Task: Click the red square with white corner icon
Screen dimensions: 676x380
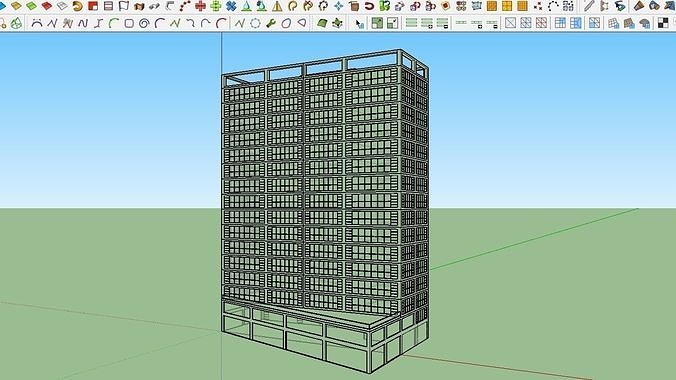Action: tap(93, 6)
